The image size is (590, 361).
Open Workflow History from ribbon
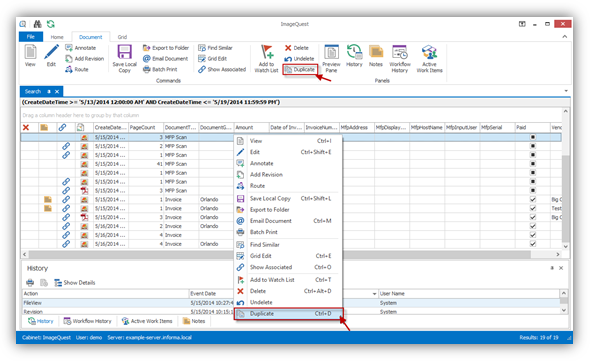(400, 58)
